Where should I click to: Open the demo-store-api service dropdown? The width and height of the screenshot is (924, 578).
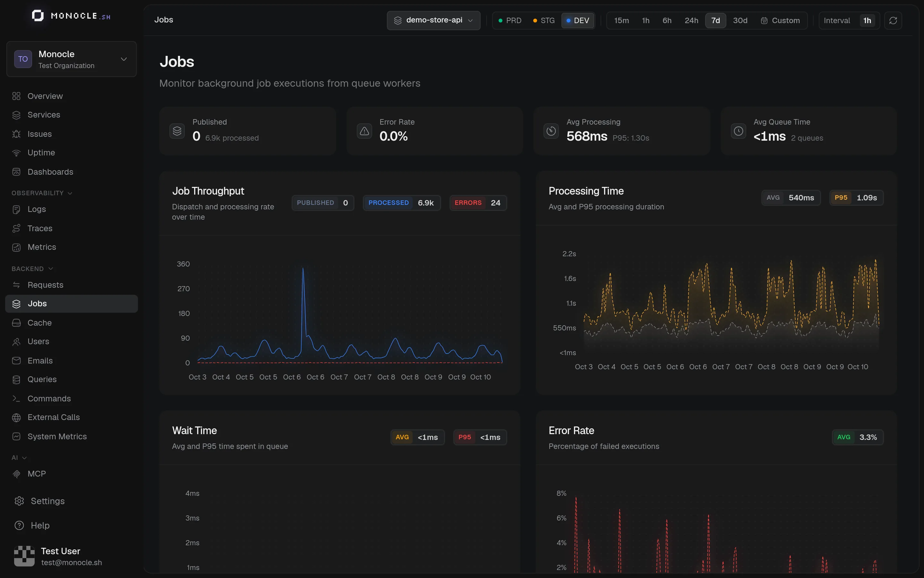433,20
